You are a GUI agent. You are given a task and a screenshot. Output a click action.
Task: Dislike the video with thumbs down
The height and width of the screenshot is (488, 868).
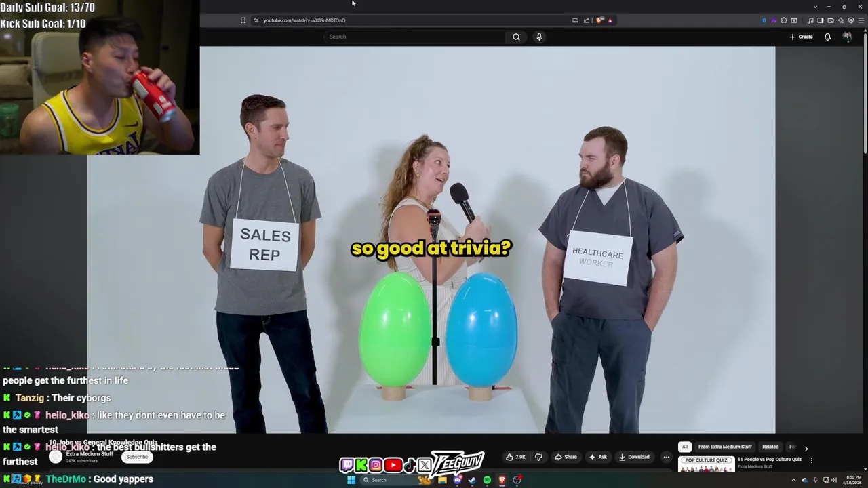pos(539,457)
